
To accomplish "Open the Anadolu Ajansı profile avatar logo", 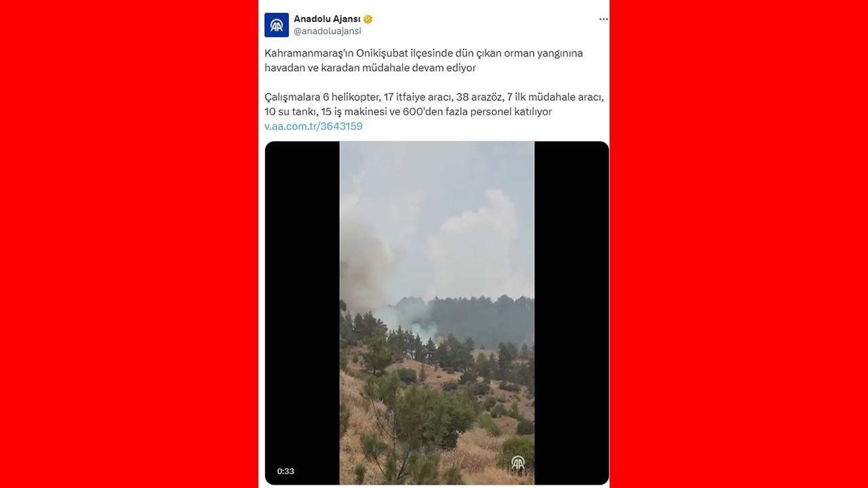I will pyautogui.click(x=277, y=25).
